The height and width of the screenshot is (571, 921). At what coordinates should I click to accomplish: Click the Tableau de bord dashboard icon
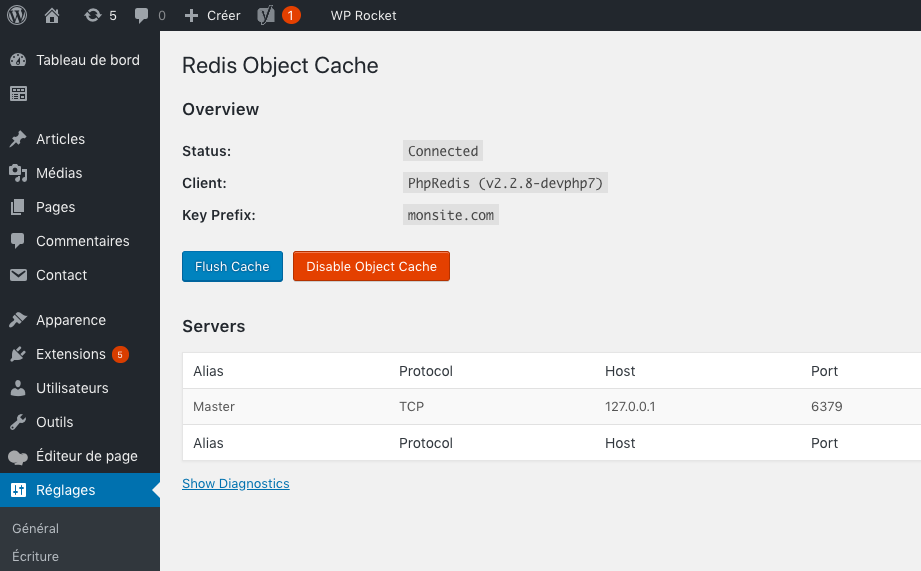[x=18, y=60]
